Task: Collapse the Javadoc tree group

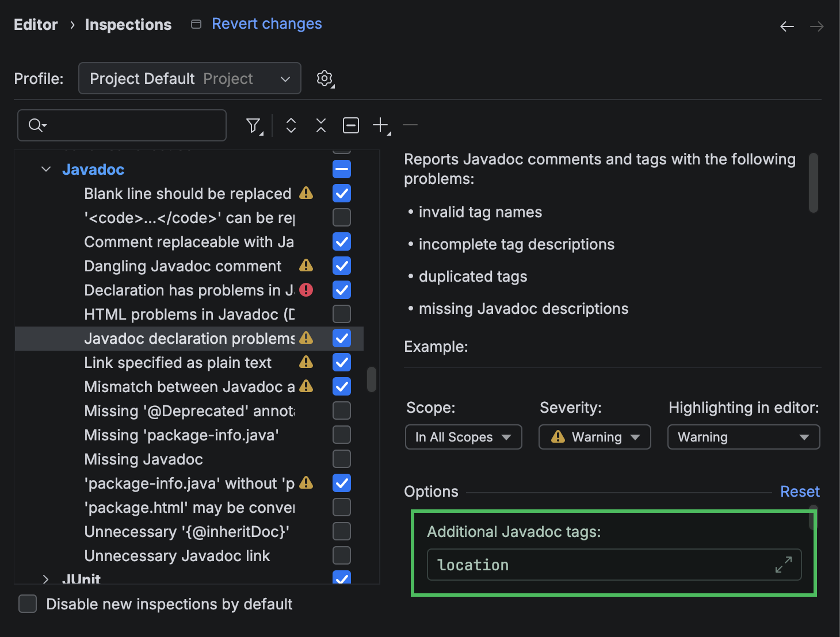Action: point(46,170)
